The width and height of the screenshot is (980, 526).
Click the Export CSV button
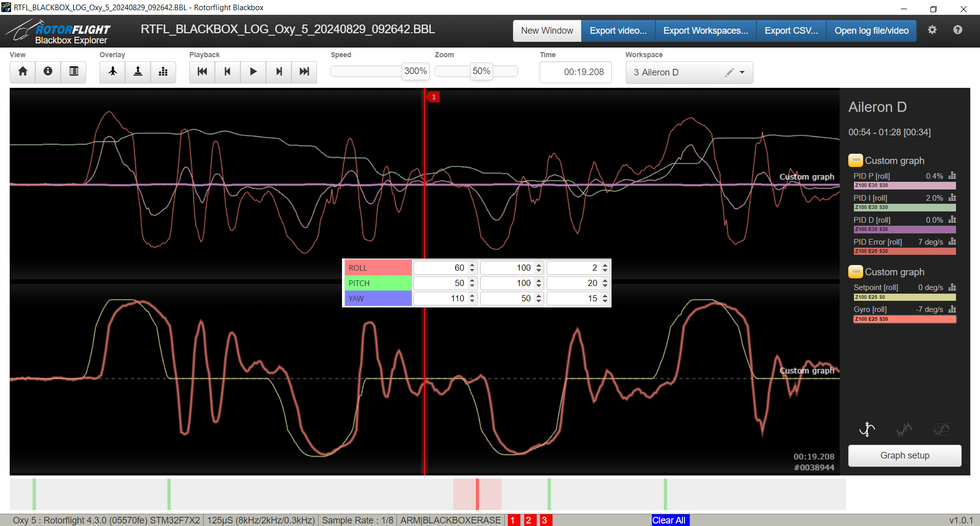point(791,31)
